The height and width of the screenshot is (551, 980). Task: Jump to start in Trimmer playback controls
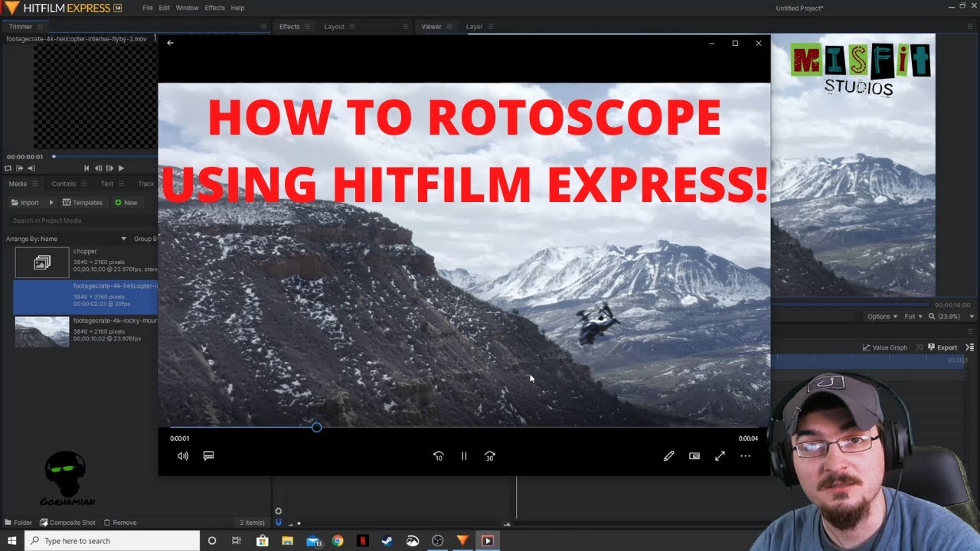87,168
